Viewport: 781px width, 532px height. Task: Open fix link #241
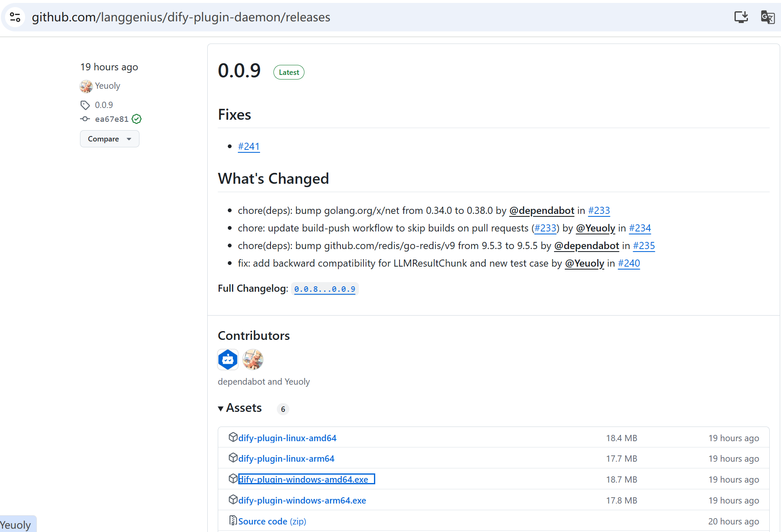pyautogui.click(x=249, y=146)
